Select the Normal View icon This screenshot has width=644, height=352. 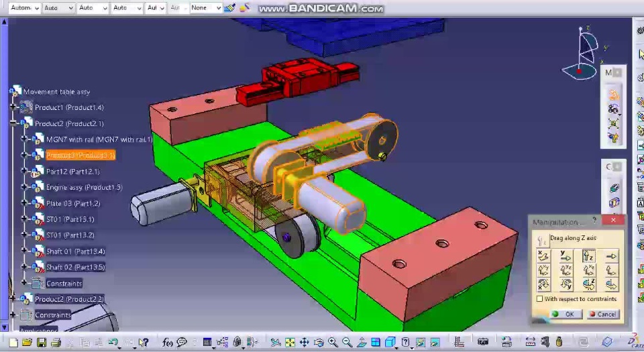pyautogui.click(x=362, y=342)
